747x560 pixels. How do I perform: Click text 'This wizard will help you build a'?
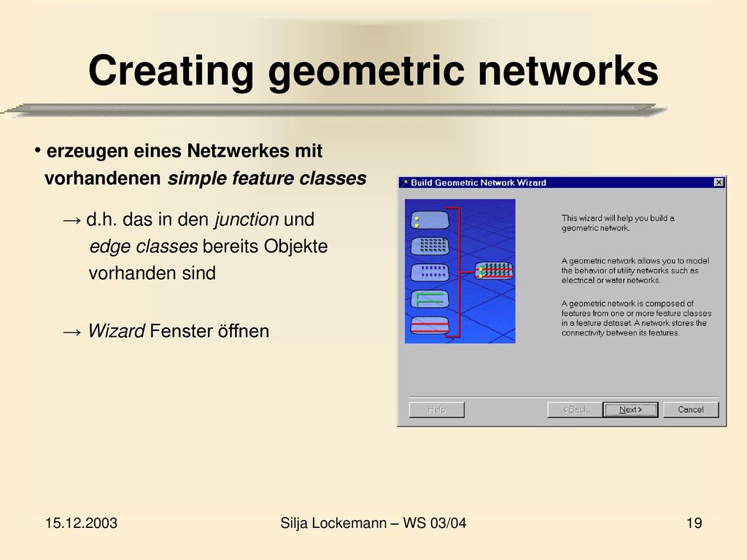click(618, 218)
